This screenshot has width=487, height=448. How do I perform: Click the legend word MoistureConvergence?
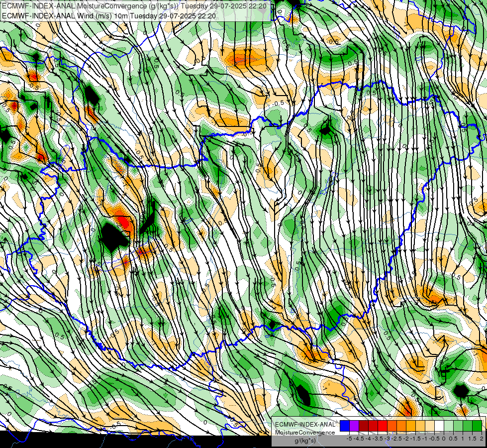[305, 433]
